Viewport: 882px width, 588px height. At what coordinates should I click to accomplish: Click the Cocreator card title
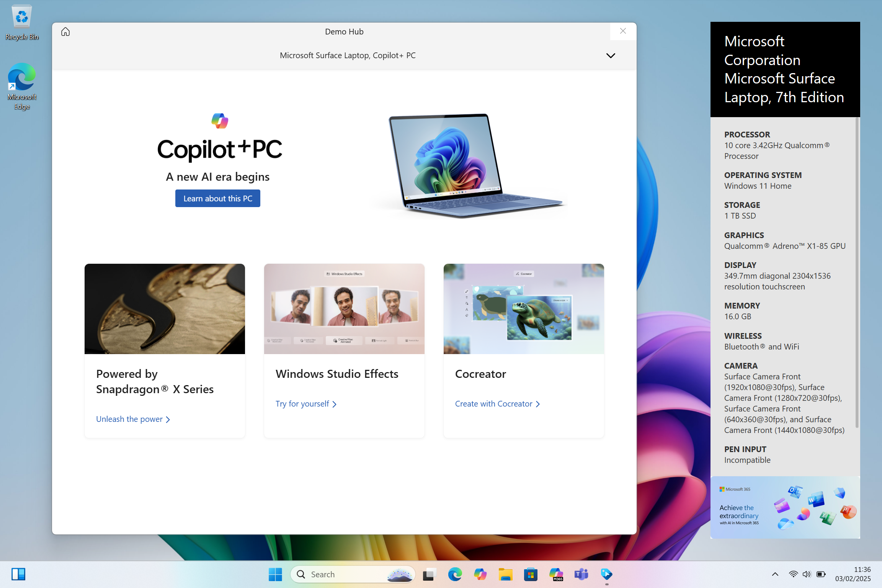[480, 374]
